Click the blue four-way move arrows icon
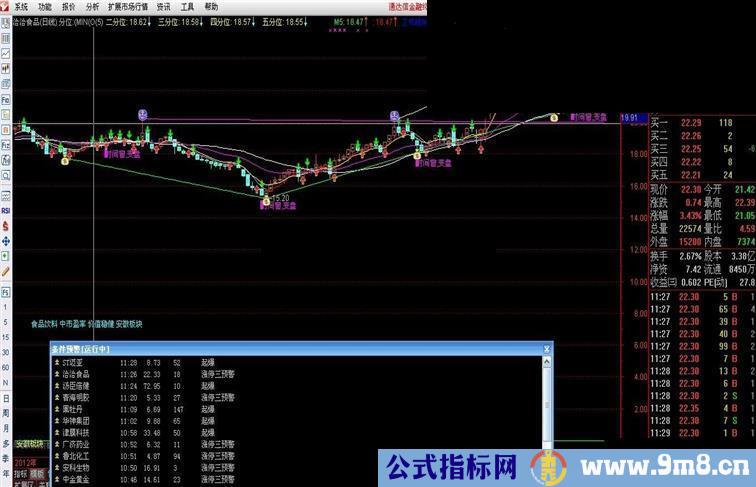Viewport: 756px width, 487px height. click(x=5, y=241)
